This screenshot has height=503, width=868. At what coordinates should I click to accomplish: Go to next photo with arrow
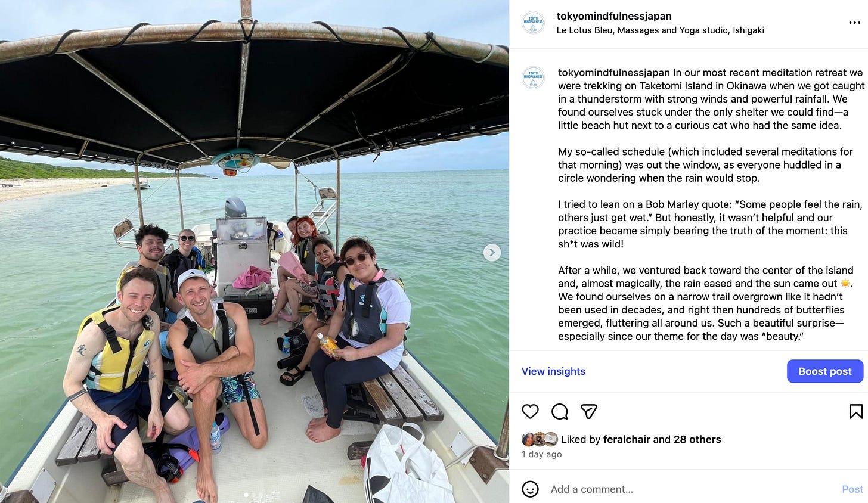point(491,252)
